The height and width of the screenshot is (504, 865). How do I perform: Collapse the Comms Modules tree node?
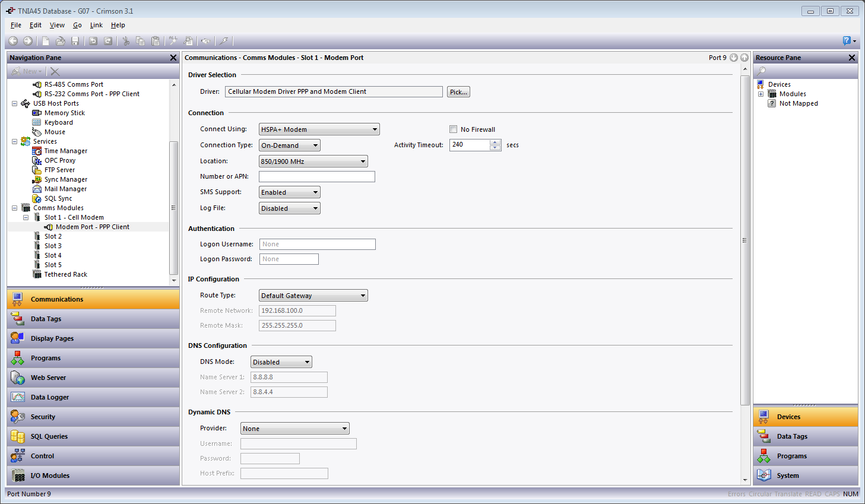pyautogui.click(x=15, y=208)
